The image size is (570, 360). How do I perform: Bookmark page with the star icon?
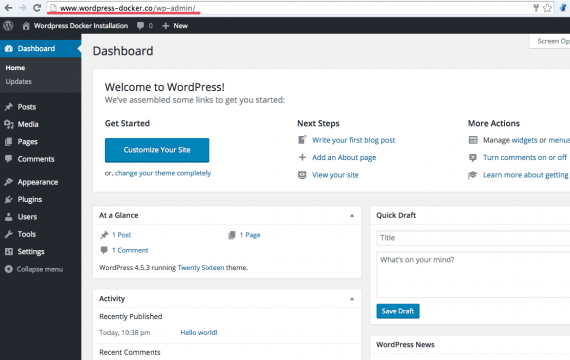[x=547, y=8]
